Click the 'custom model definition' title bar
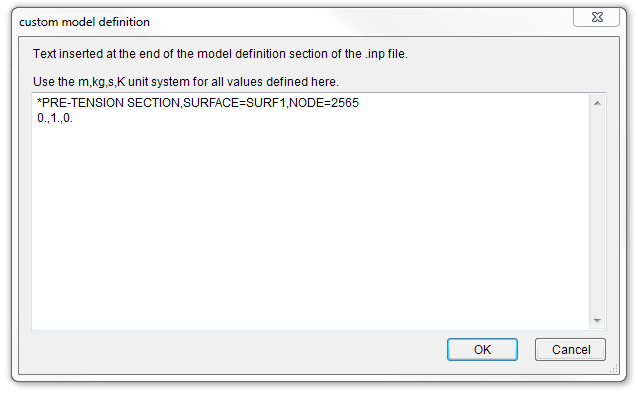 click(285, 22)
